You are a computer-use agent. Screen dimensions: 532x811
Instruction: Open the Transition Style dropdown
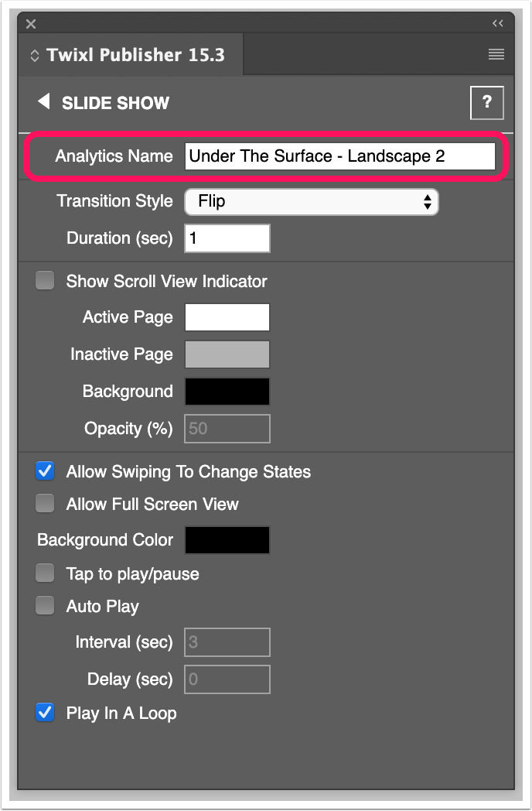point(312,202)
